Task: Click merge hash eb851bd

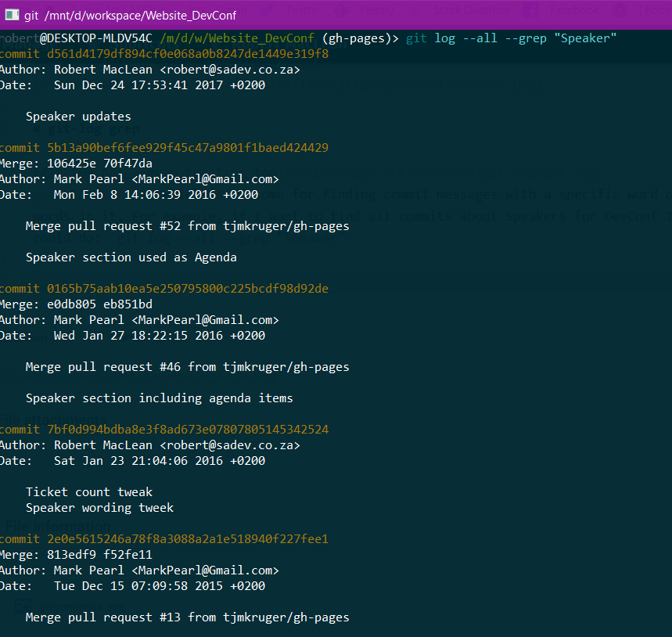Action: pyautogui.click(x=127, y=304)
